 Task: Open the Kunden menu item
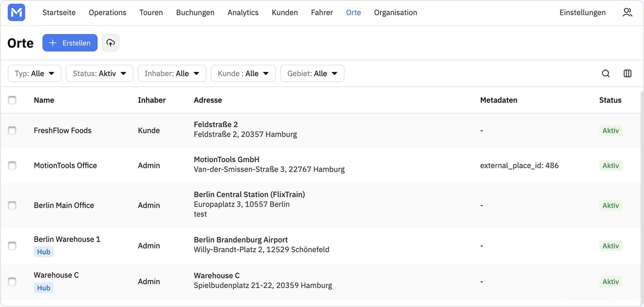pyautogui.click(x=285, y=13)
